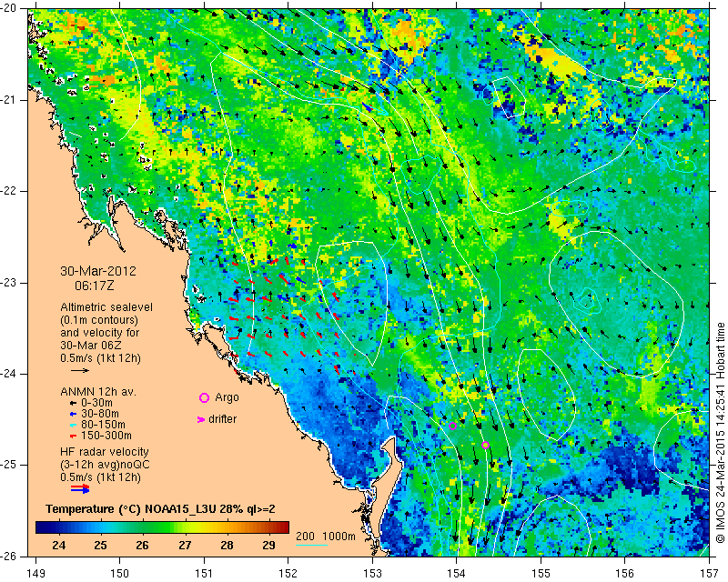Click the colorbar tick label '26'
Screen dimensions: 728x582
click(x=143, y=546)
